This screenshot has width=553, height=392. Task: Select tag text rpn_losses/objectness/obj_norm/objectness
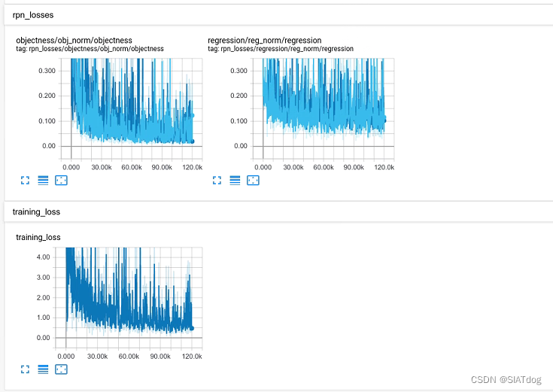96,49
